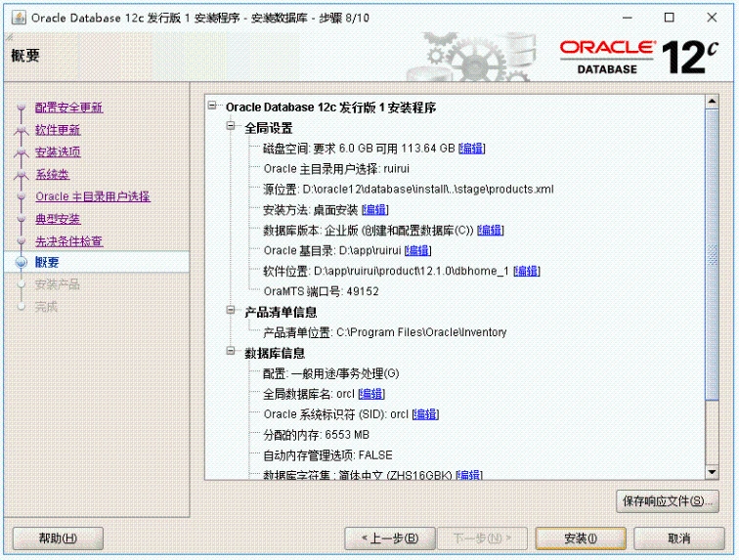739x560 pixels.
Task: Edit the 软件位置 path
Action: pyautogui.click(x=527, y=271)
